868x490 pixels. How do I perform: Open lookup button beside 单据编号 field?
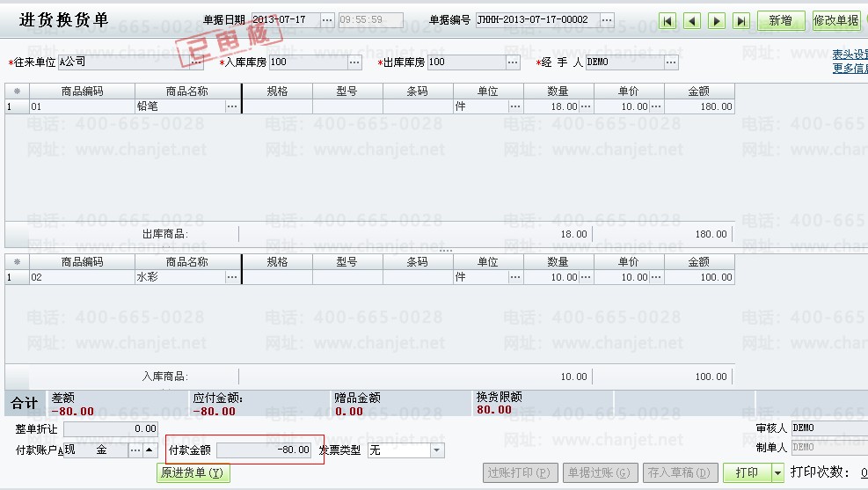point(608,20)
